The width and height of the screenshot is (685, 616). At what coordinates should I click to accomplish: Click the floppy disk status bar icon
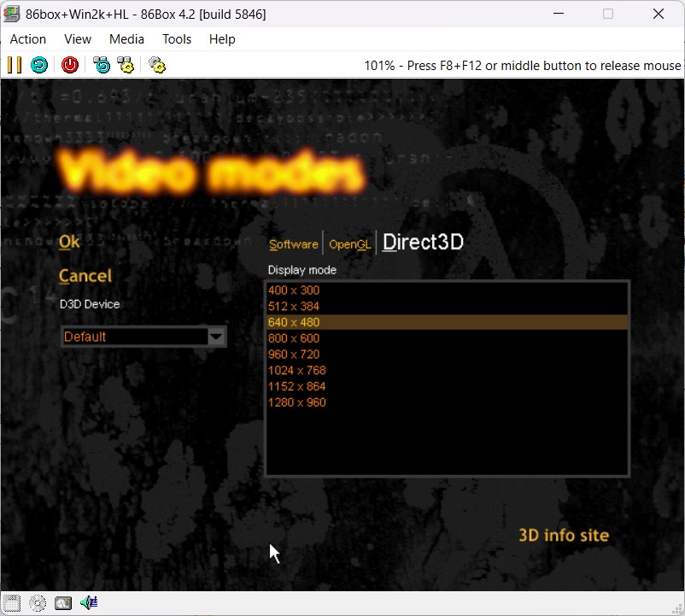tap(12, 603)
